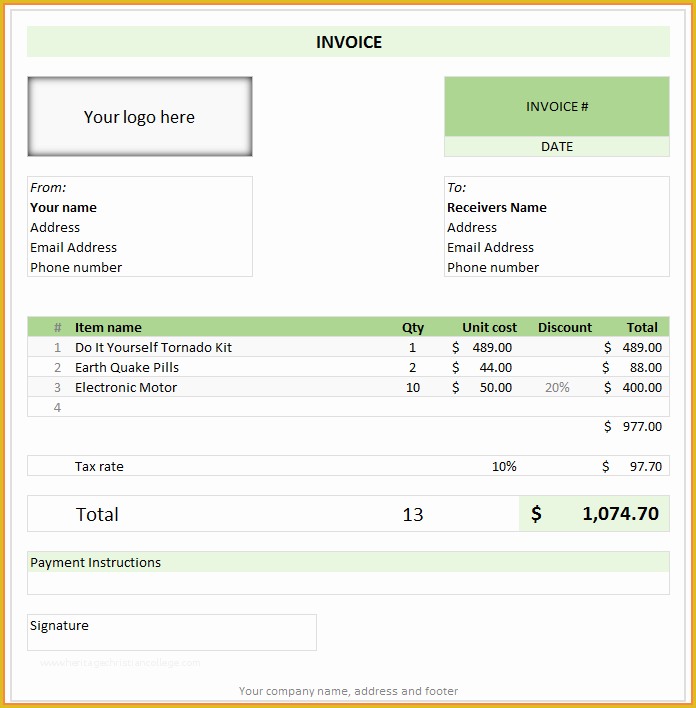Click the large 'Total' label
The width and height of the screenshot is (696, 708).
point(97,514)
